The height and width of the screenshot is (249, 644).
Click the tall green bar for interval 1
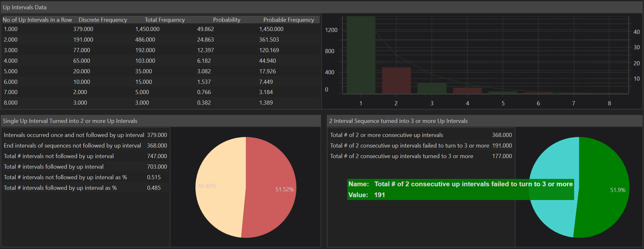tap(361, 54)
